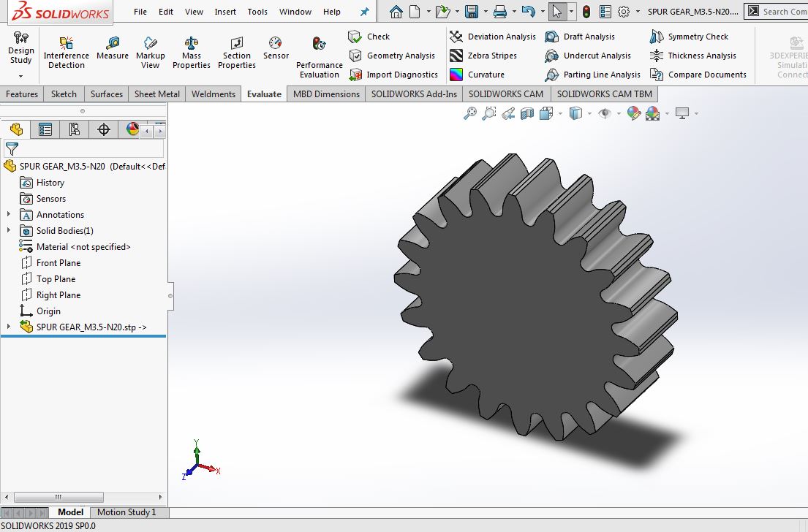This screenshot has width=808, height=532.
Task: Click Zoom to Fit in view toolbar
Action: [469, 113]
